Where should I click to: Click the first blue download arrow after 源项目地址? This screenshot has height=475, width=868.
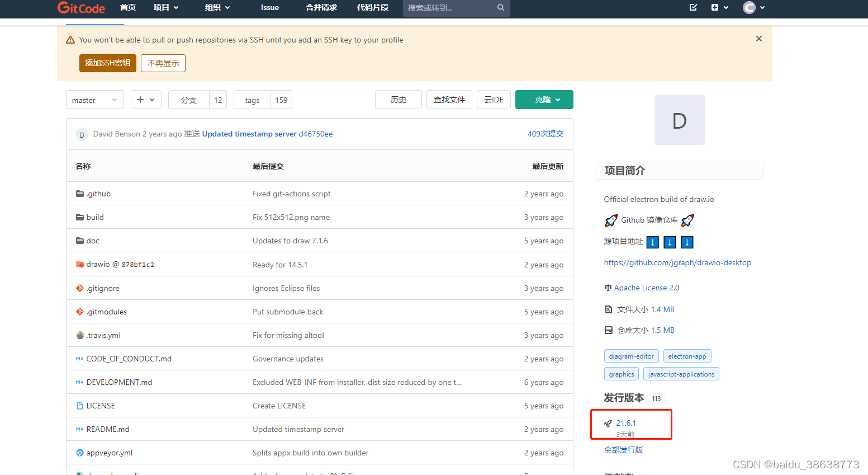(652, 242)
